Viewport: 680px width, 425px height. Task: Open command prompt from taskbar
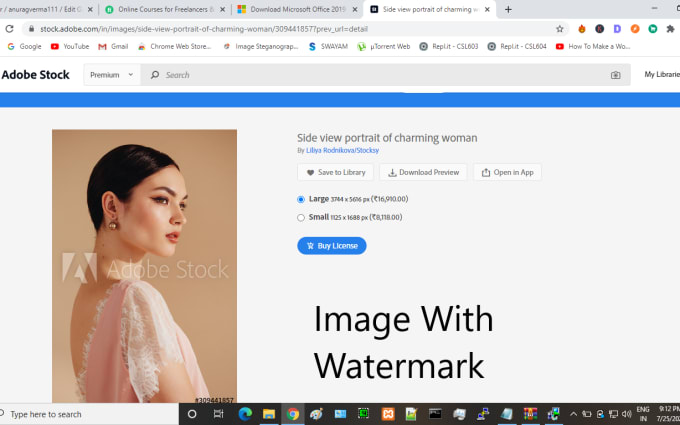(x=435, y=414)
